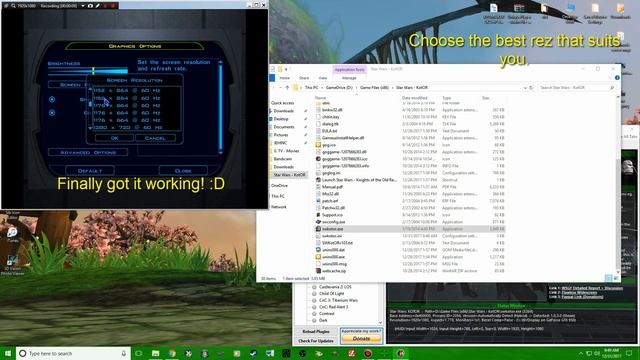Click the Game Files (x86) breadcrumb segment
The width and height of the screenshot is (640, 360).
[374, 88]
